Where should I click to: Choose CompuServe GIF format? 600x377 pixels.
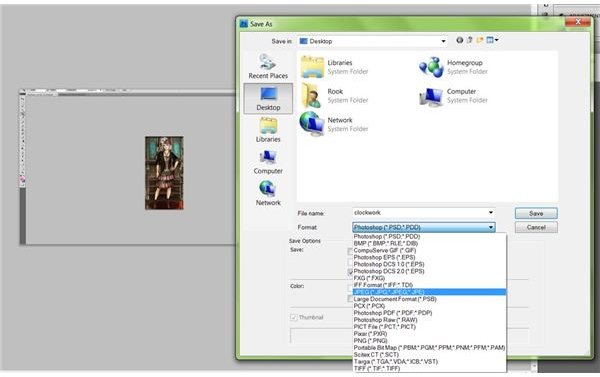tap(429, 250)
